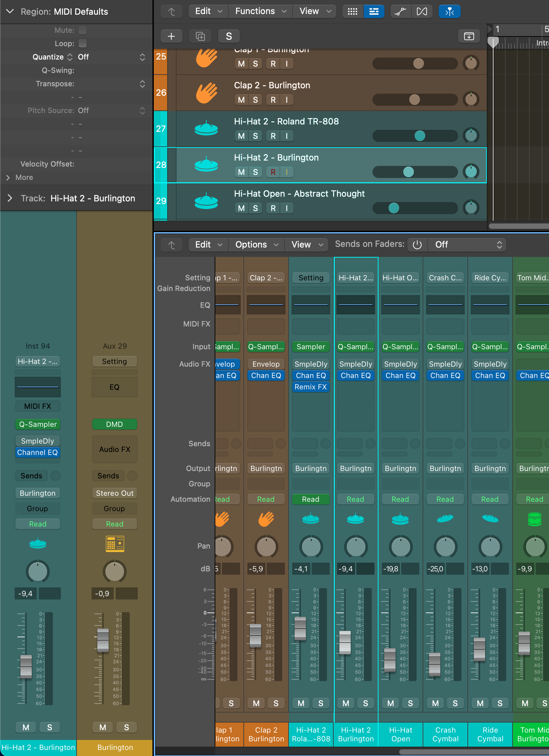The image size is (549, 756).
Task: Click the Sends on Faders power icon
Action: tap(417, 245)
